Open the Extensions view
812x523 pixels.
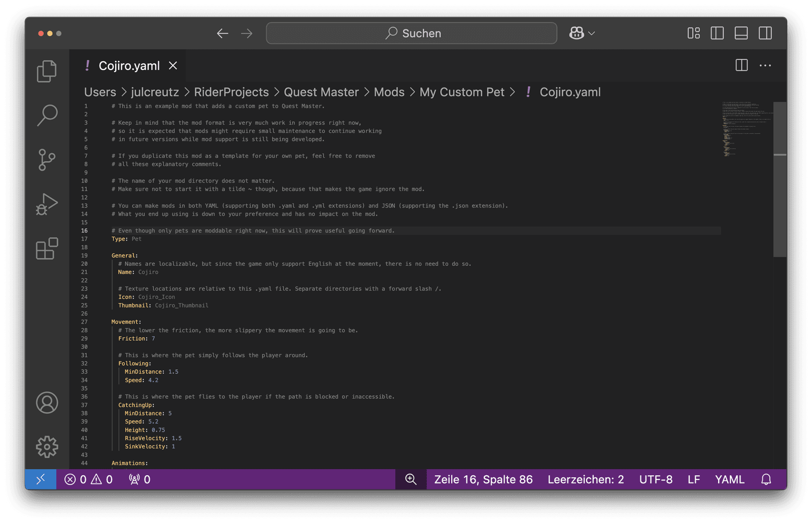point(47,249)
